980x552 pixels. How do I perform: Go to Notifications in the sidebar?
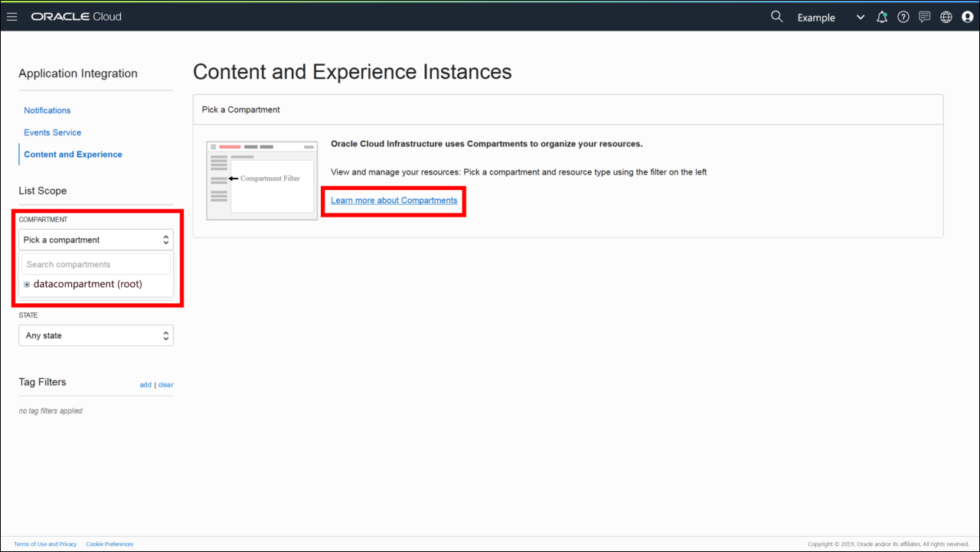click(47, 110)
